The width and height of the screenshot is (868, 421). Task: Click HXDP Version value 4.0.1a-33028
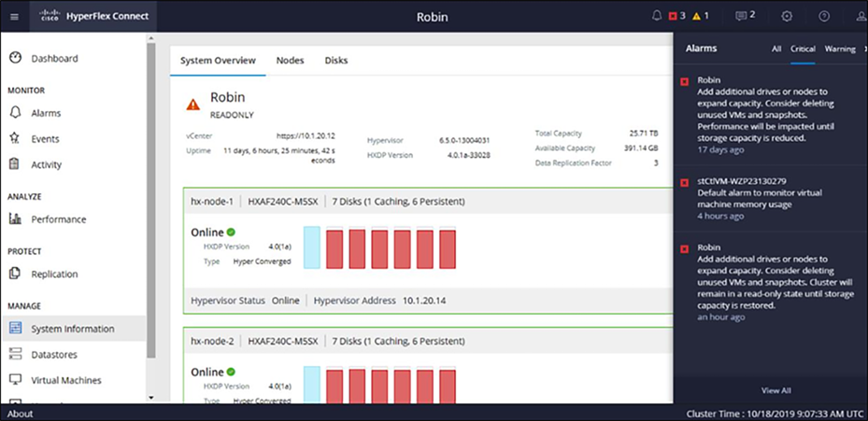tap(468, 156)
